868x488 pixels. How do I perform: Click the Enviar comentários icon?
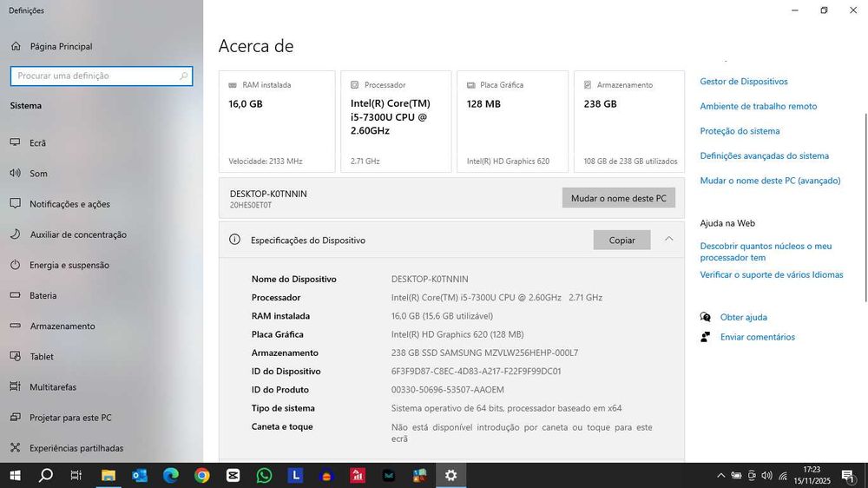coord(705,337)
